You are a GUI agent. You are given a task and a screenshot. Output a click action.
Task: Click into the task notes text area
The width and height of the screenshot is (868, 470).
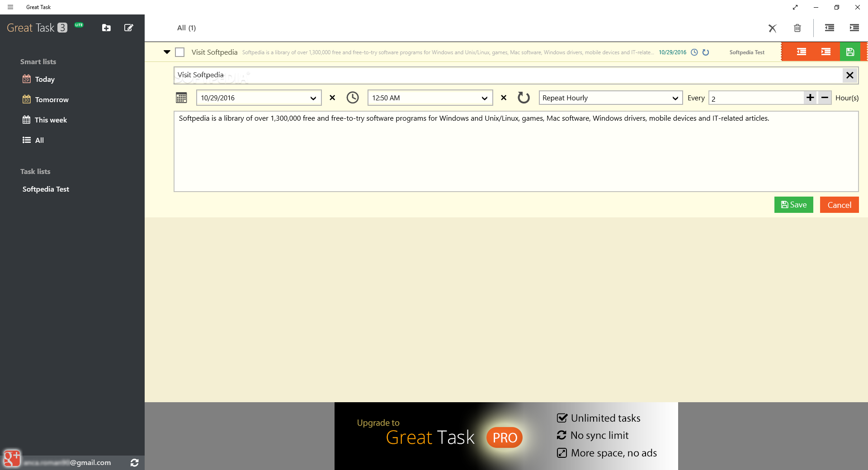(516, 151)
